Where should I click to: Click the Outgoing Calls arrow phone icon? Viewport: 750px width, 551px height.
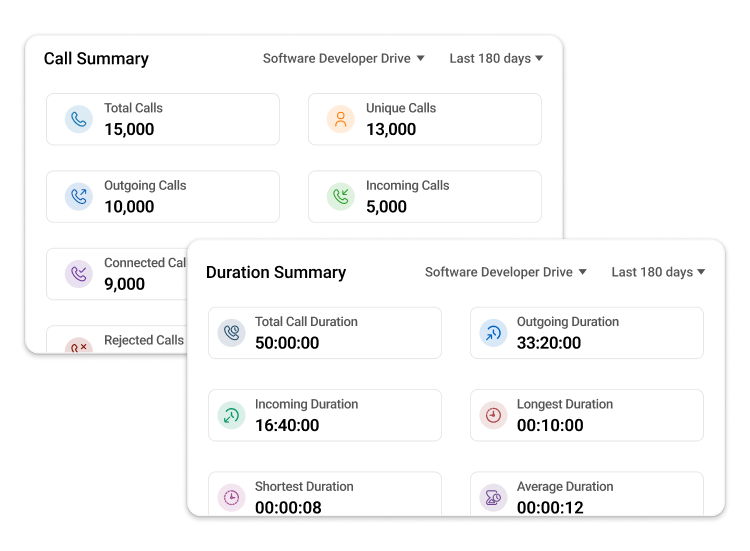click(79, 197)
